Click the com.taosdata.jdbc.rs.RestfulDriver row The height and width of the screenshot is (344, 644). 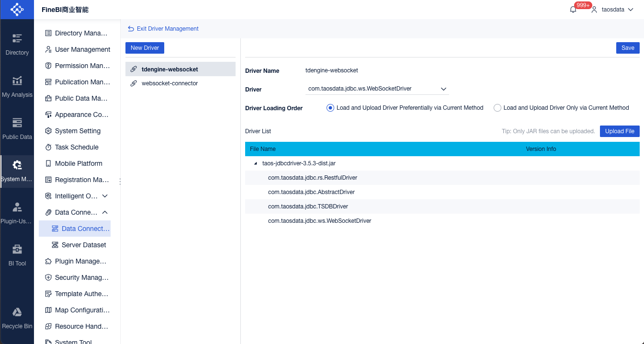tap(442, 178)
